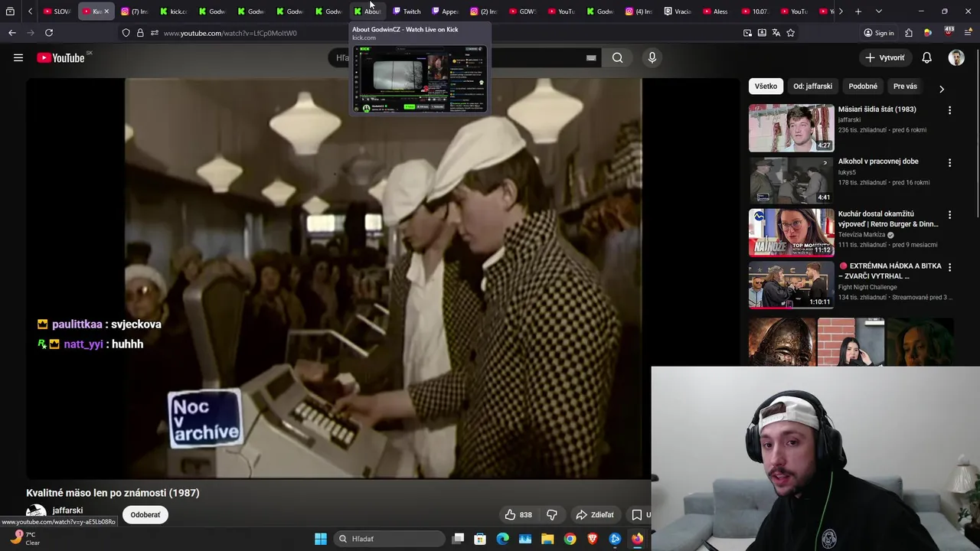Open the Firefox View tabs icon
The height and width of the screenshot is (551, 980).
10,11
